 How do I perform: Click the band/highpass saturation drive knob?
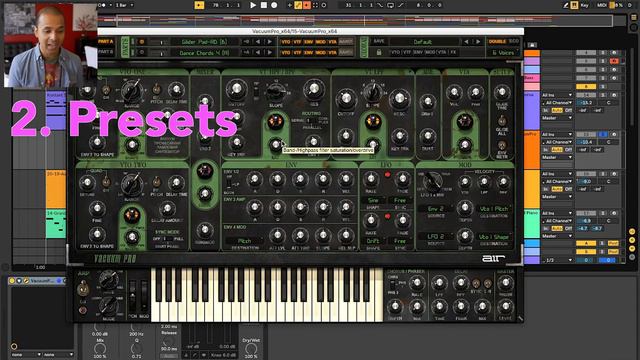276,144
